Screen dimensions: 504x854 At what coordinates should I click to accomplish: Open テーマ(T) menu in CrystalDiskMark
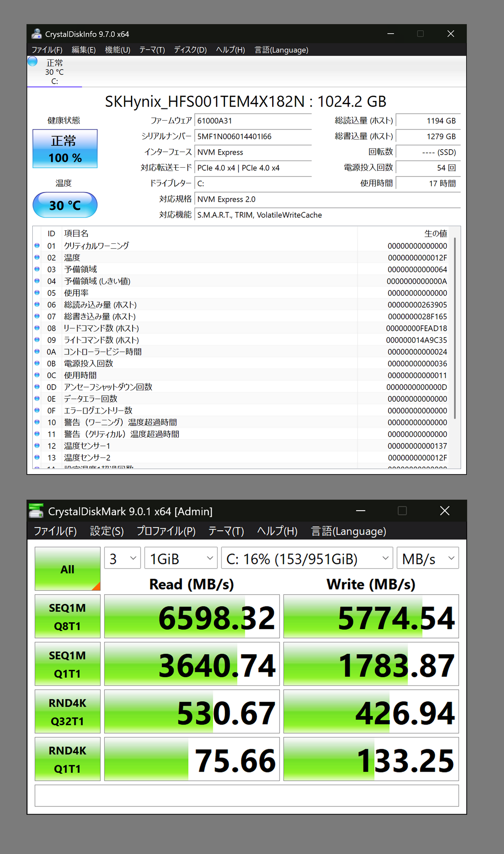point(226,531)
